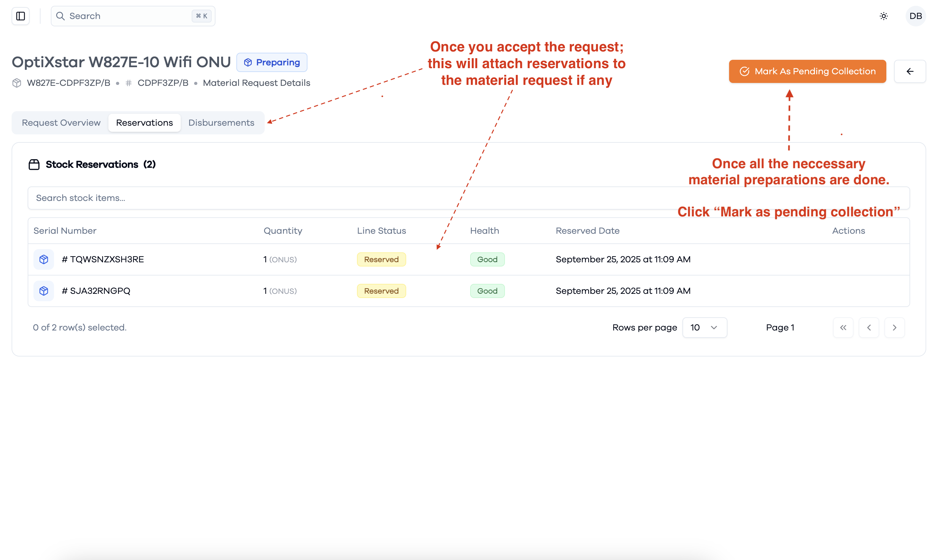Click the top Search bar
The width and height of the screenshot is (932, 560).
(x=133, y=16)
